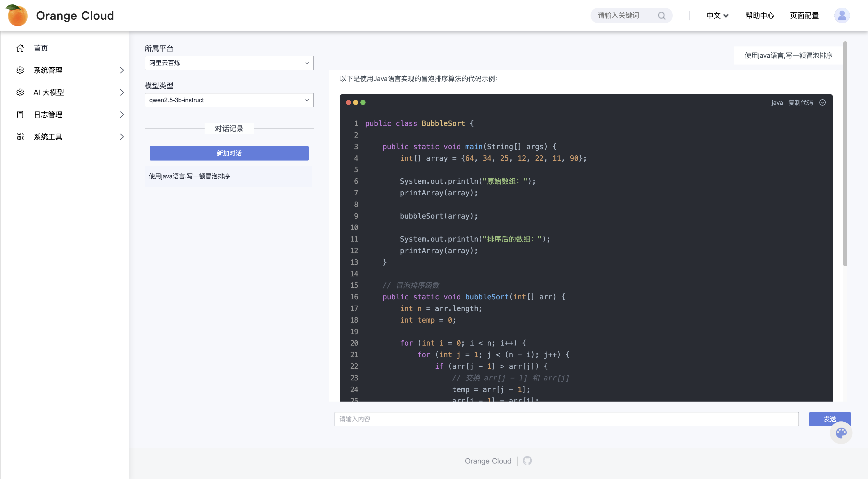Click the Orange Cloud orange logo
This screenshot has height=479, width=868.
click(17, 15)
